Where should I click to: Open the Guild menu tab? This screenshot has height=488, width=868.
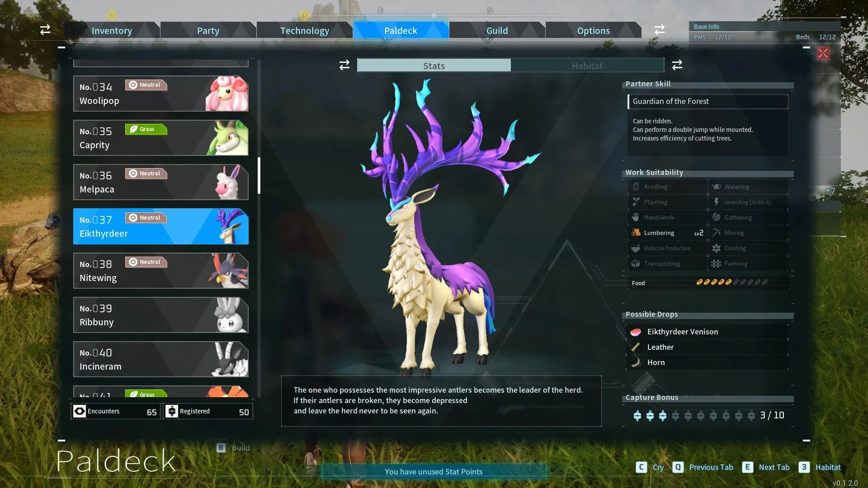pos(496,30)
